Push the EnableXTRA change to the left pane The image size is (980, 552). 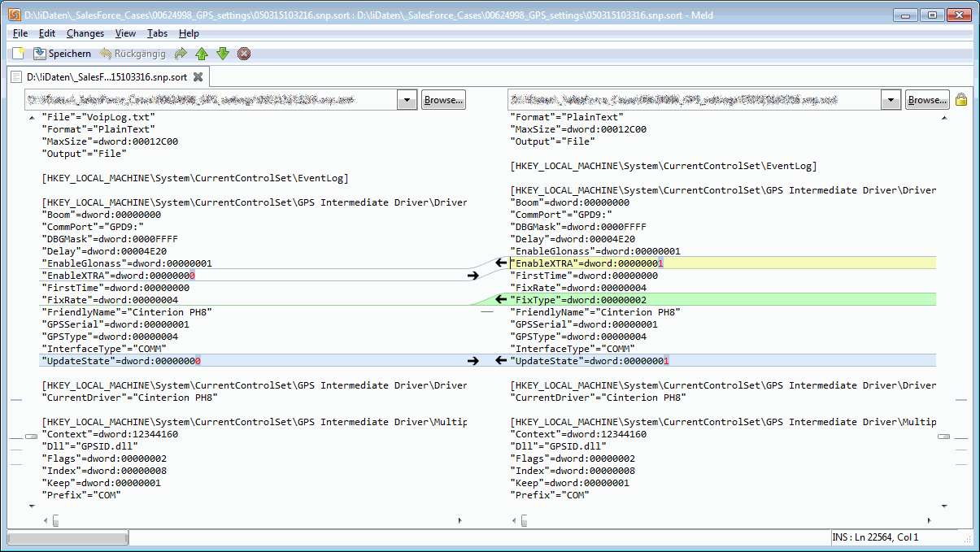pyautogui.click(x=502, y=262)
